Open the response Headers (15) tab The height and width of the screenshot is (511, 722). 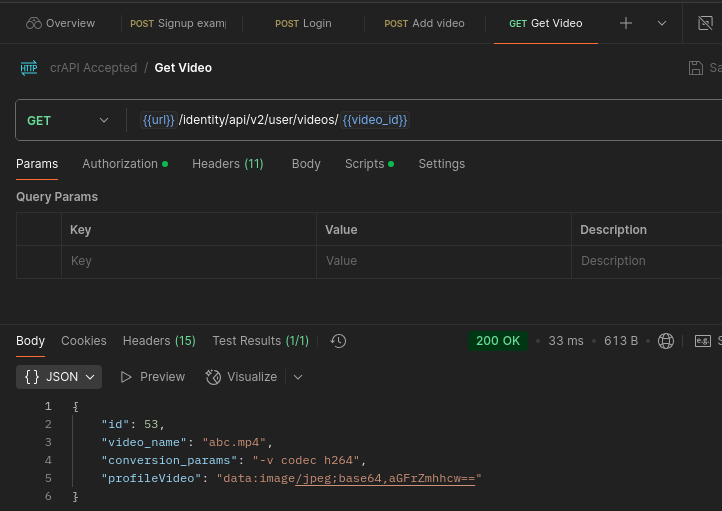coord(159,341)
